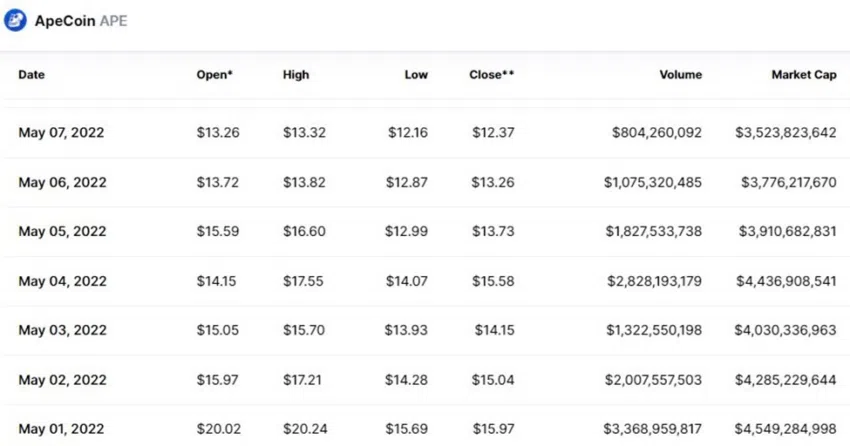Sort by the High column header
Viewport: 850px width, 446px height.
pos(296,75)
